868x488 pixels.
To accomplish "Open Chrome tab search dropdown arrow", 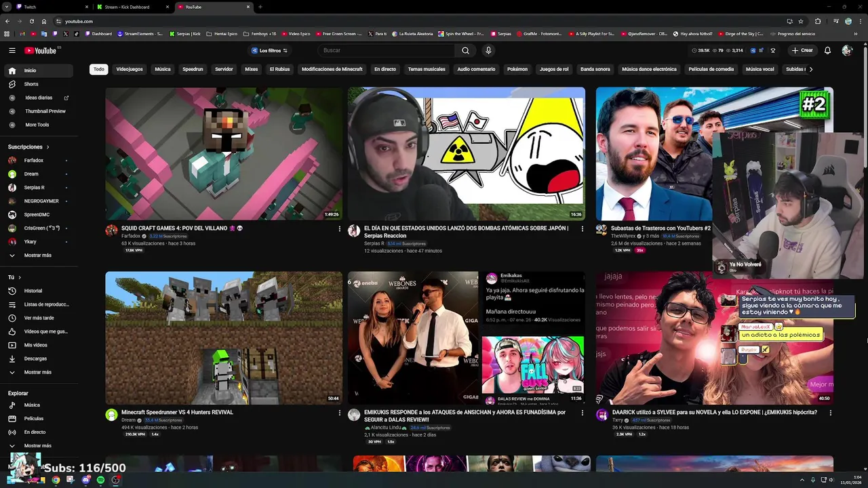I will tap(7, 7).
